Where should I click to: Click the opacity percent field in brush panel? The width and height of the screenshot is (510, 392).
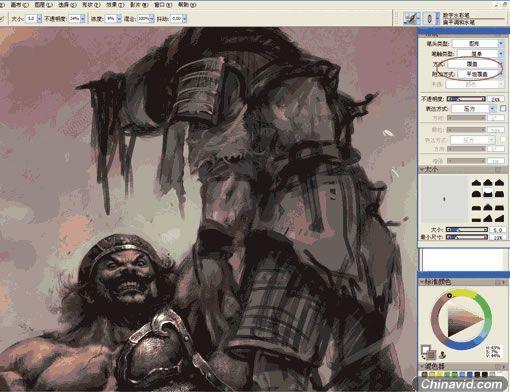pyautogui.click(x=495, y=99)
